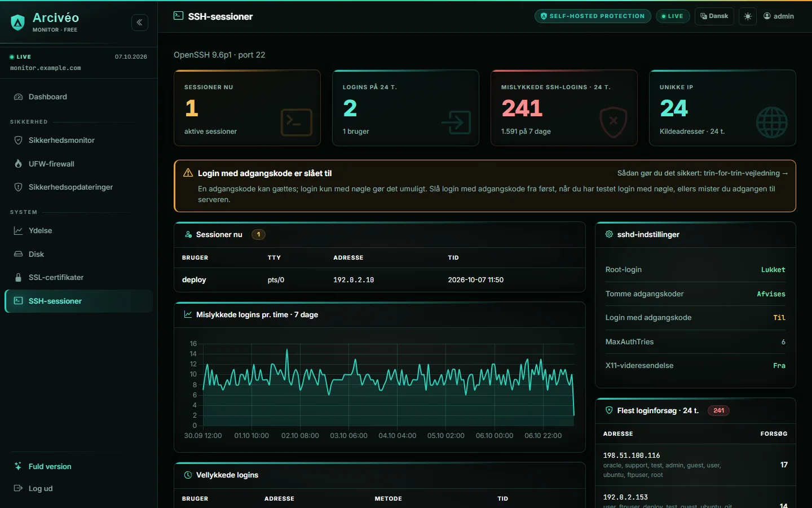Click the pts/0 TTY cell
The width and height of the screenshot is (812, 508).
point(276,280)
